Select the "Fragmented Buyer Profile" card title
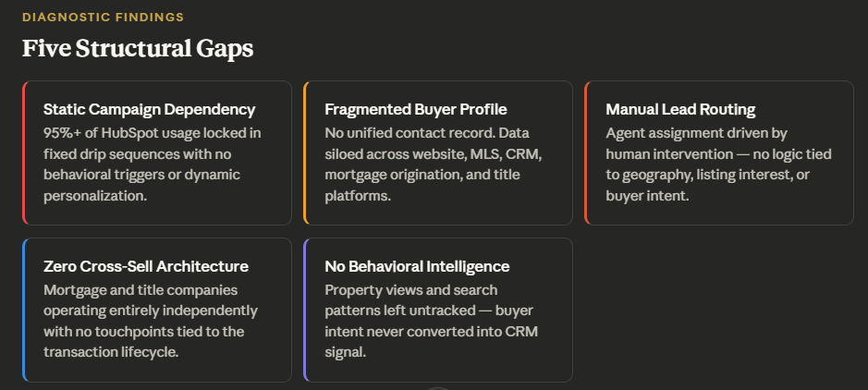This screenshot has width=868, height=390. click(x=415, y=109)
